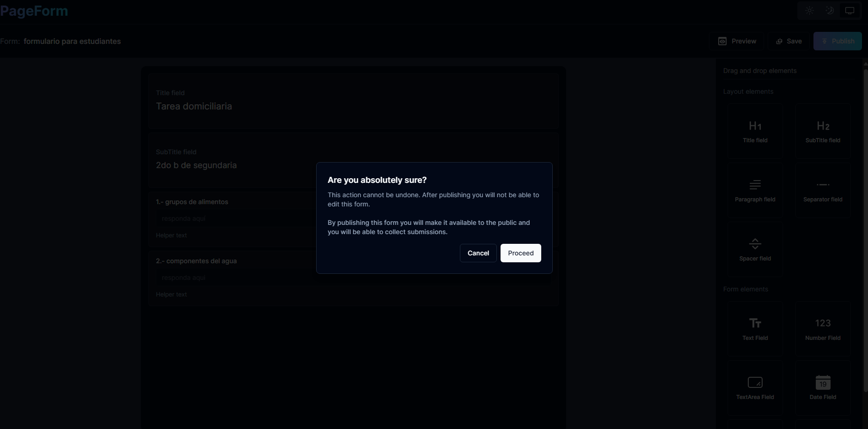868x429 pixels.
Task: Click the '2.- componentes del agua' label
Action: (x=196, y=261)
